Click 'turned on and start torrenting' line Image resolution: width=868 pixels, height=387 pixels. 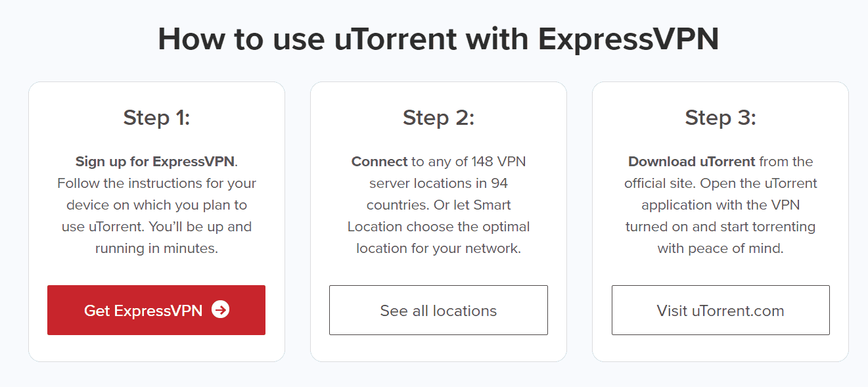pyautogui.click(x=720, y=227)
